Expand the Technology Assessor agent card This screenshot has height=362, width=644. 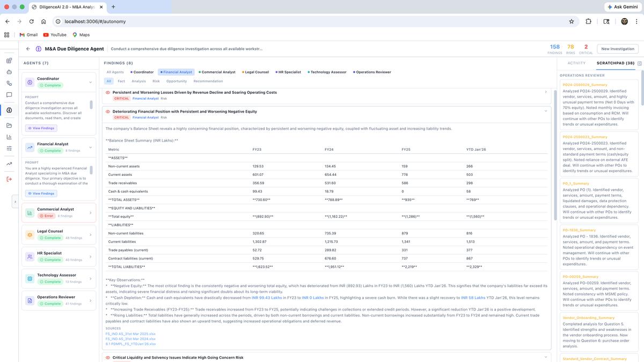(90, 278)
